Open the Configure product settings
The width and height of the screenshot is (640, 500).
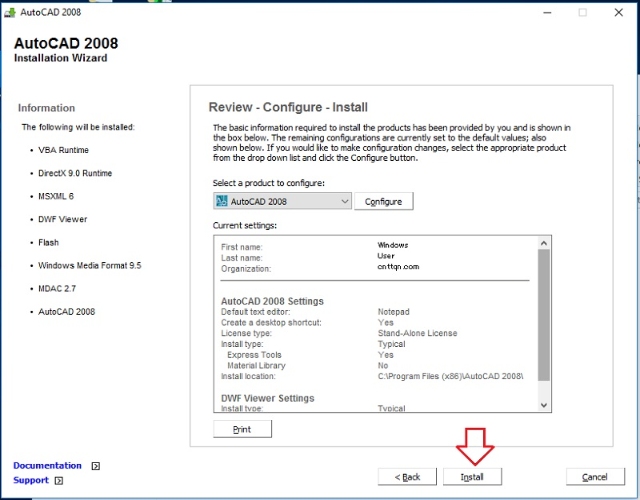(384, 201)
